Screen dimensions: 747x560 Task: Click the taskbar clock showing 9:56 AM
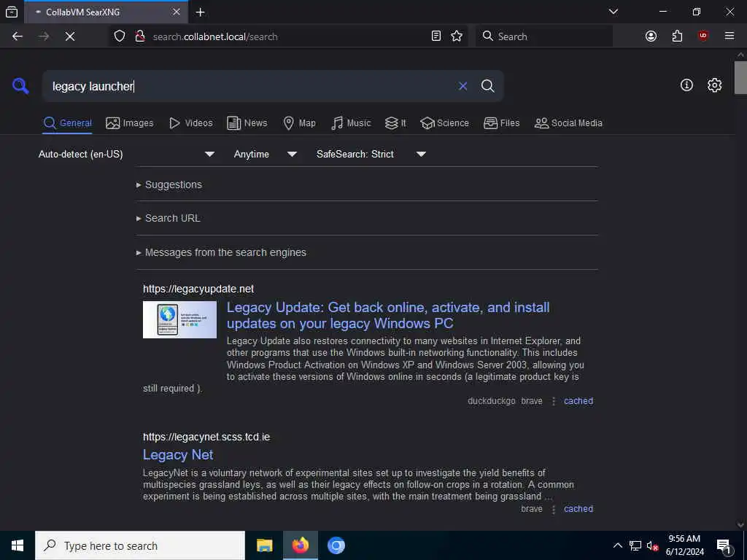point(684,545)
